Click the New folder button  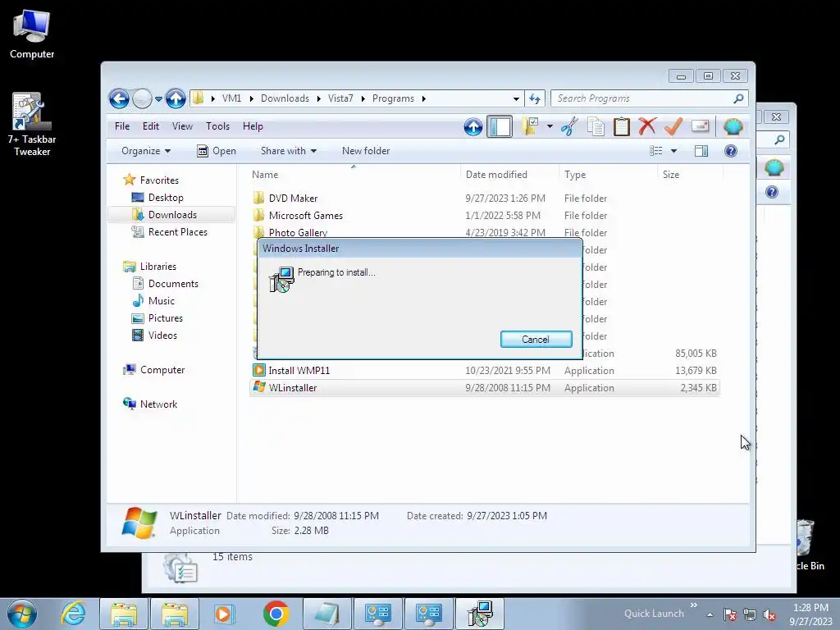pos(366,151)
